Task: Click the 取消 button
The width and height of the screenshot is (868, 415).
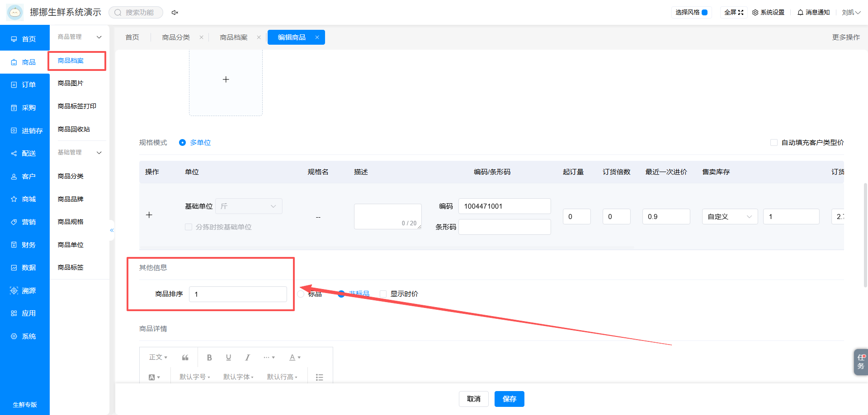Action: pos(474,399)
